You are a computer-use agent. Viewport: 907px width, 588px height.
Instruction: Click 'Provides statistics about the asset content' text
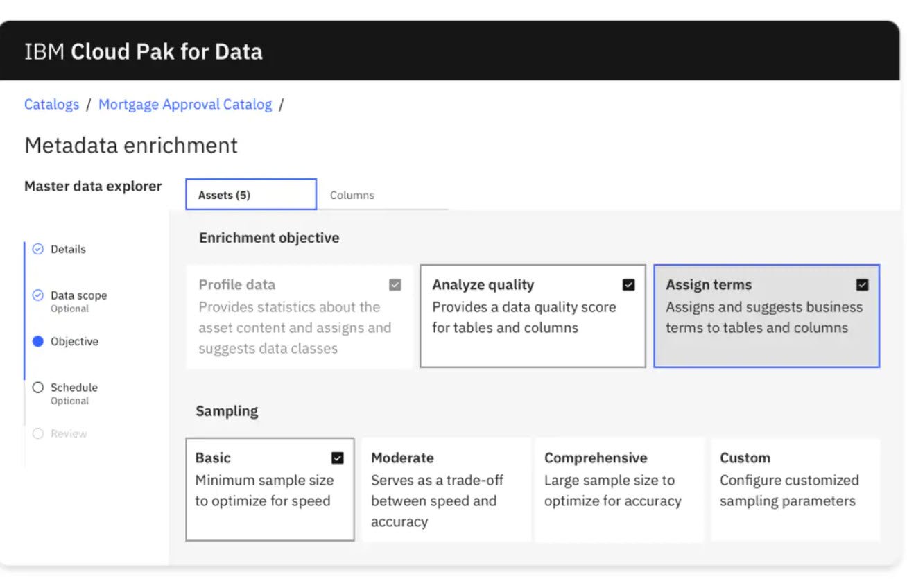coord(295,328)
